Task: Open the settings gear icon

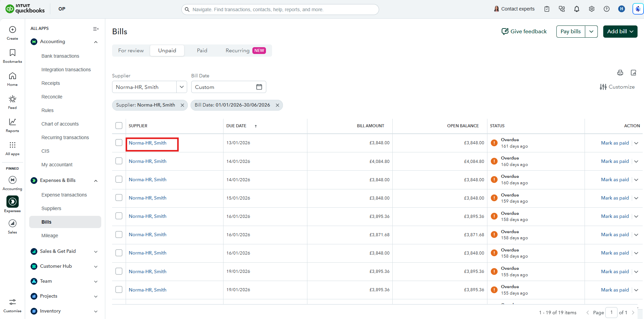Action: [x=592, y=9]
